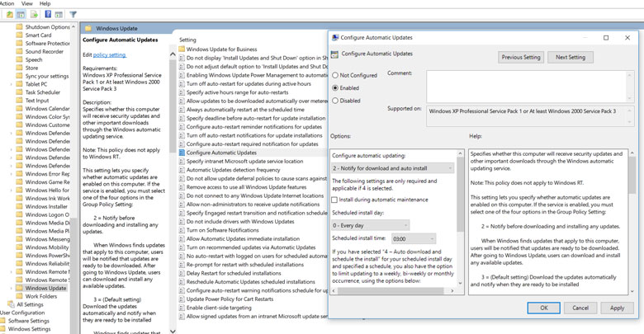Select the Windows Update folder in tree
The height and width of the screenshot is (334, 644).
tap(45, 288)
